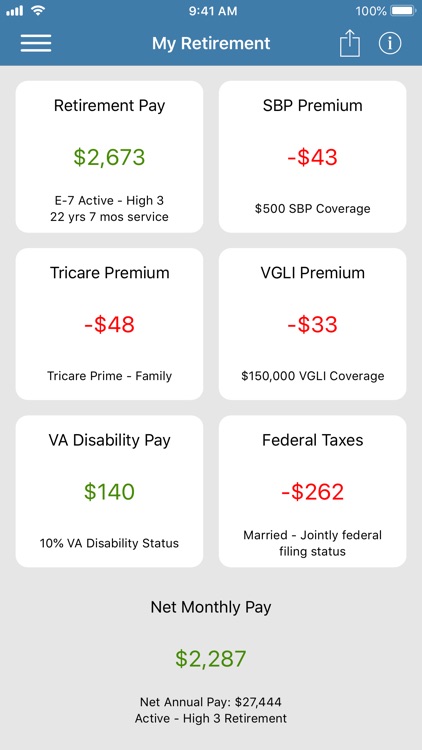Viewport: 422px width, 750px height.
Task: Tap the battery indicator in status bar
Action: click(403, 11)
